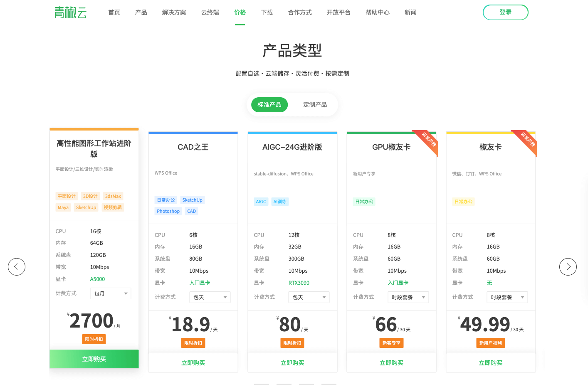Click 立即购买 for 高性能图形工作站进阶版

pyautogui.click(x=94, y=359)
